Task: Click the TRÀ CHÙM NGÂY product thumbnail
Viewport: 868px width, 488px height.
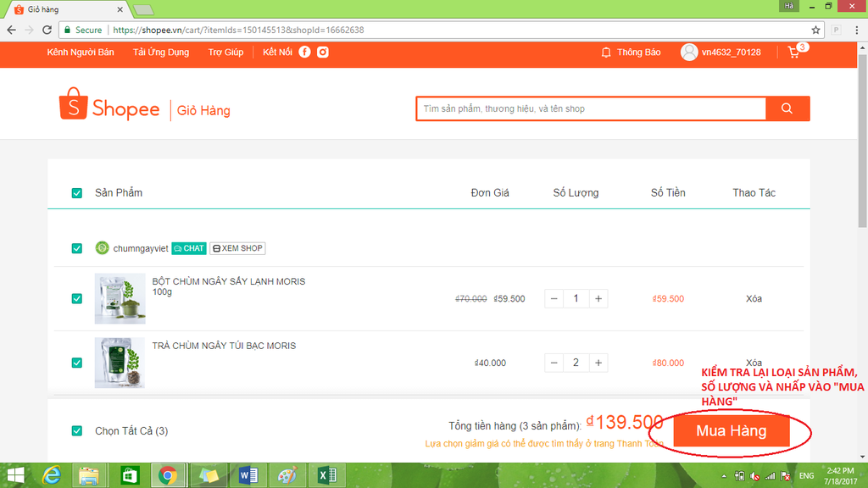Action: (120, 363)
